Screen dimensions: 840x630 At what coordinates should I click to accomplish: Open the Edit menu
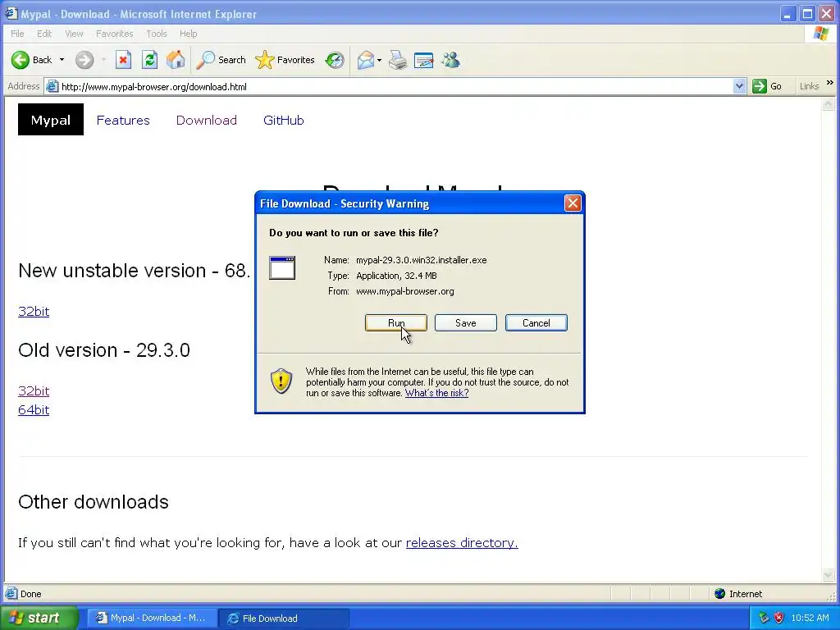[44, 34]
